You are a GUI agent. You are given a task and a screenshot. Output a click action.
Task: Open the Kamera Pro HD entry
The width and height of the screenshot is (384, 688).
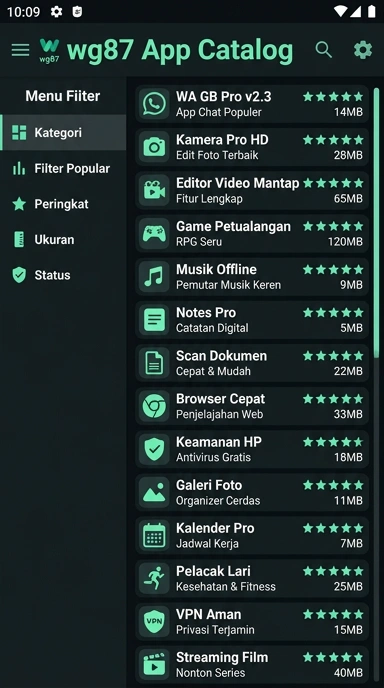(x=252, y=147)
